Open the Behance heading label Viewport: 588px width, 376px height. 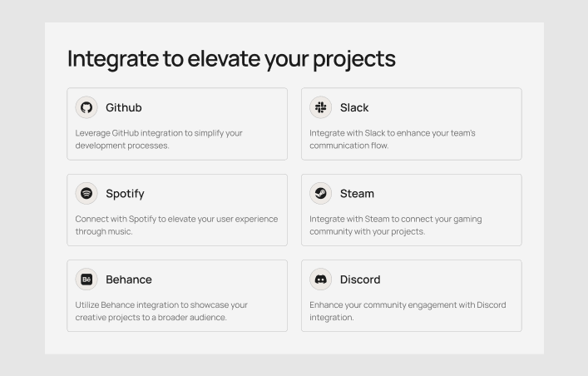click(129, 280)
